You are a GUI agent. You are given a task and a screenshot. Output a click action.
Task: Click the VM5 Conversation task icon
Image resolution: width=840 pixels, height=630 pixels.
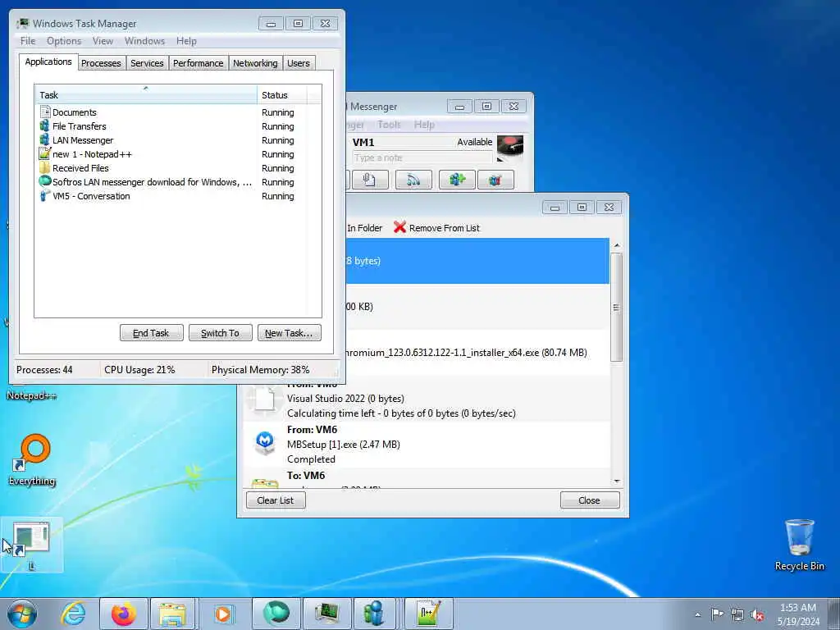pos(45,195)
